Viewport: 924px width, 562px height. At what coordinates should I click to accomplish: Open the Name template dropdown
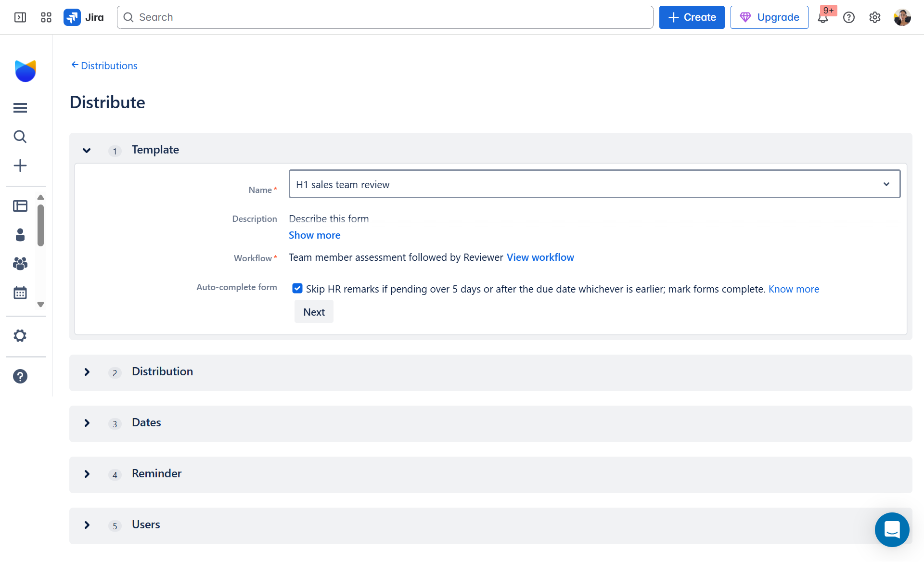pos(886,184)
